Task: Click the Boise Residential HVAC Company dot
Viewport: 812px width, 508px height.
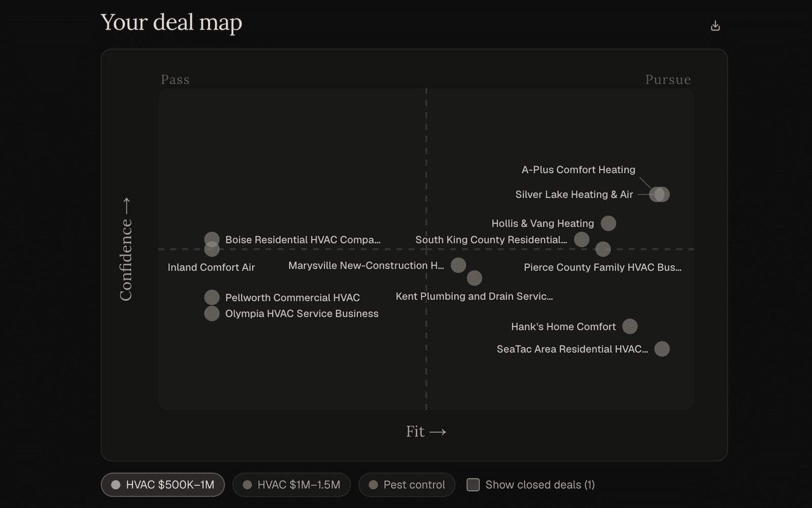Action: point(212,239)
